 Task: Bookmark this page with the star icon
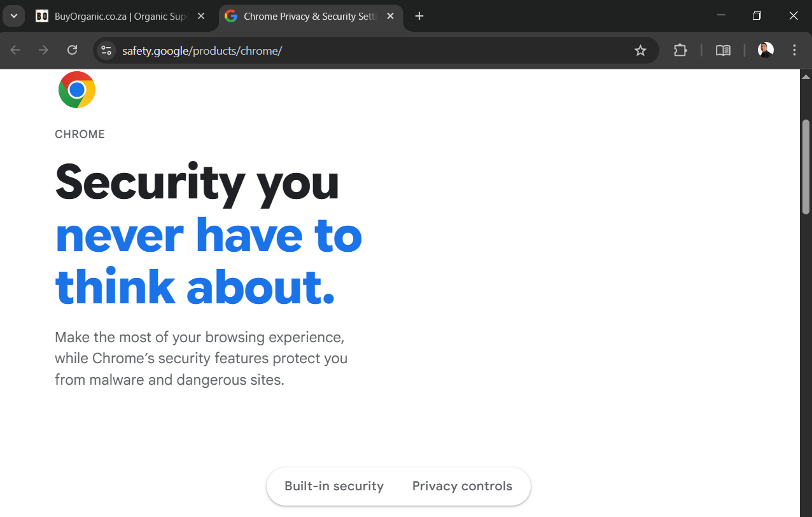tap(640, 50)
